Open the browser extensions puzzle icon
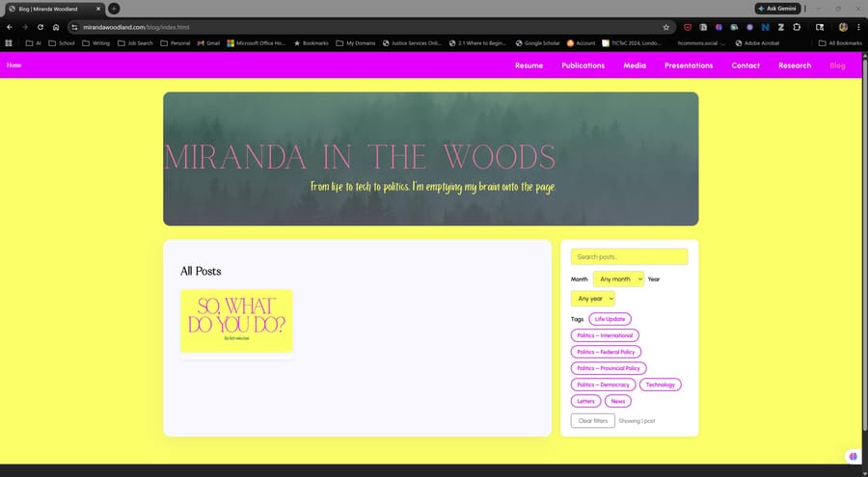The height and width of the screenshot is (477, 868). pyautogui.click(x=797, y=27)
